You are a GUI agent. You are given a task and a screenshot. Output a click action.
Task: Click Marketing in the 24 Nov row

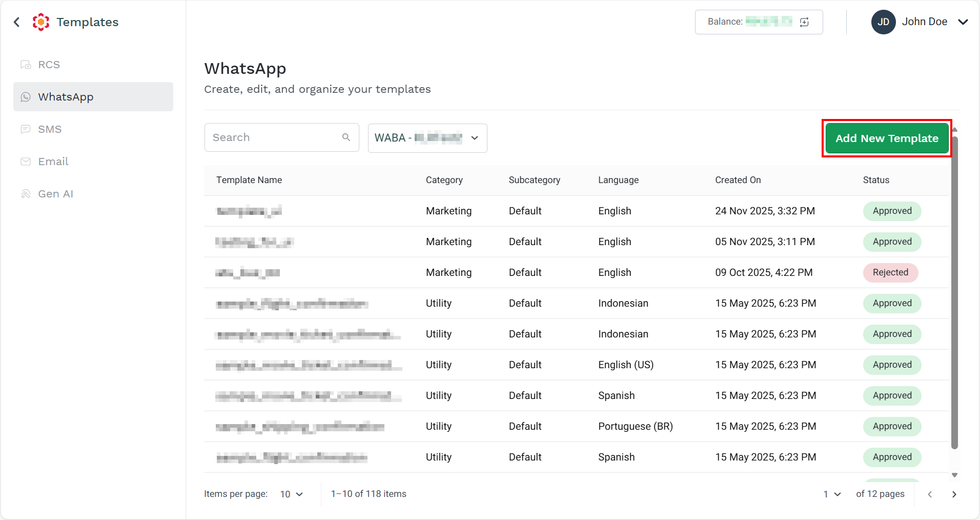click(x=449, y=211)
